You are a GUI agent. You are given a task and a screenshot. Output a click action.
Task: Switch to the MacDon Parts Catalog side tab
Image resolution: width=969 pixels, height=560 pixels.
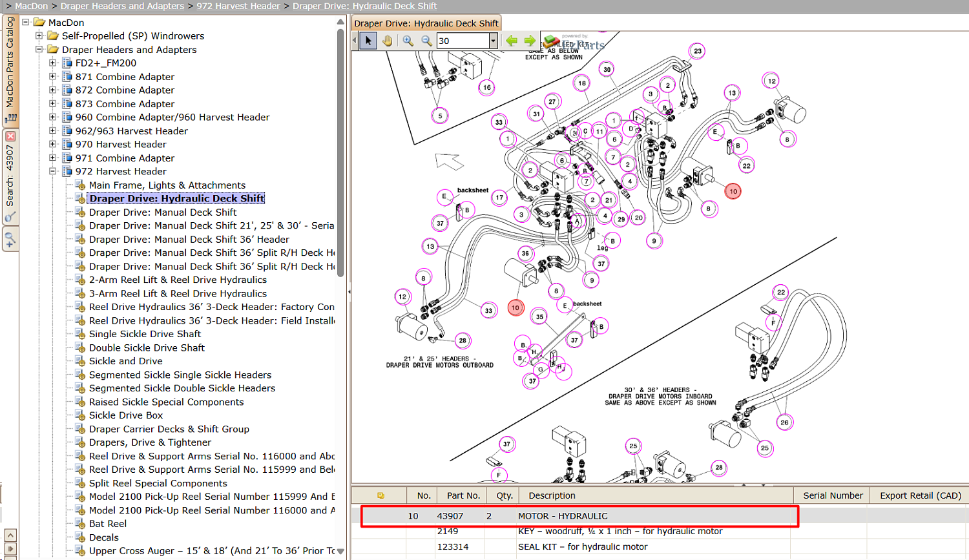10,70
